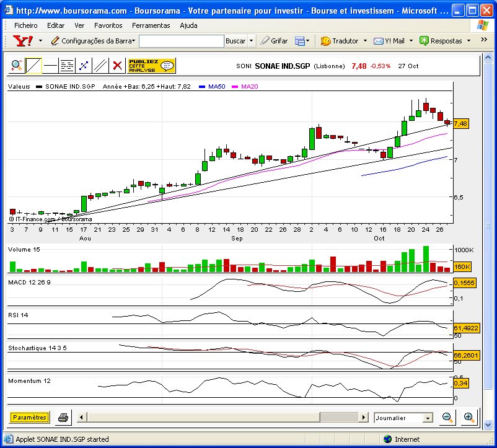This screenshot has width=497, height=448.
Task: Click the zoom in magnifier at bottom
Action: click(x=468, y=418)
